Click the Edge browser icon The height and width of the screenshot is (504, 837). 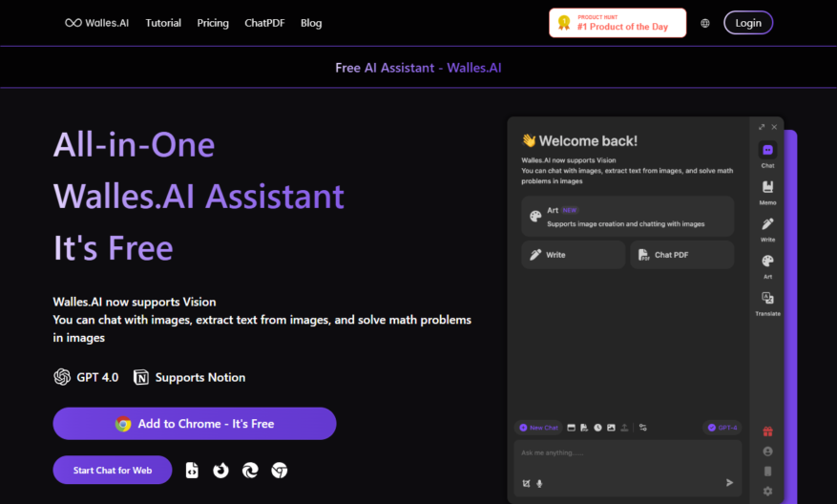click(250, 471)
